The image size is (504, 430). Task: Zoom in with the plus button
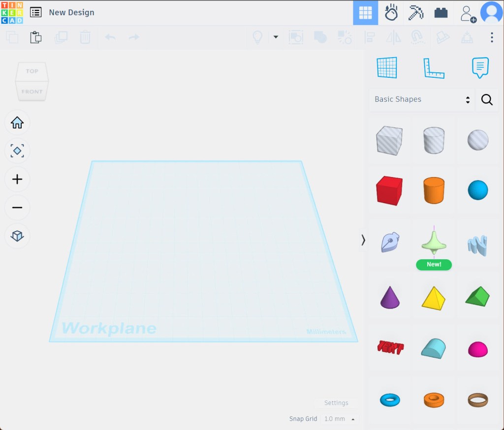tap(17, 179)
